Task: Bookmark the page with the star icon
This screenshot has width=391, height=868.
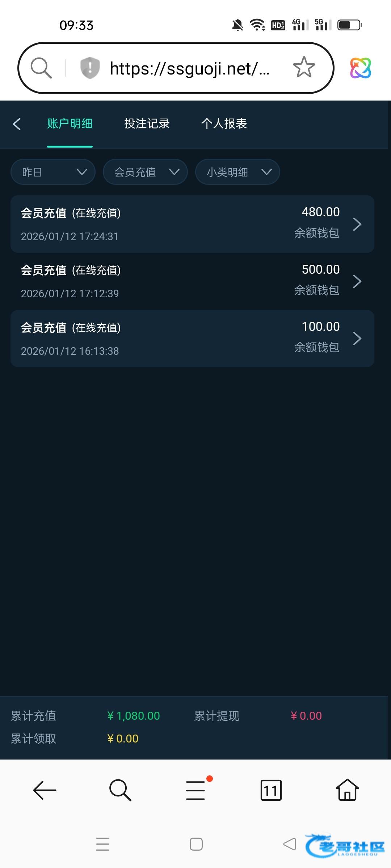Action: point(304,67)
